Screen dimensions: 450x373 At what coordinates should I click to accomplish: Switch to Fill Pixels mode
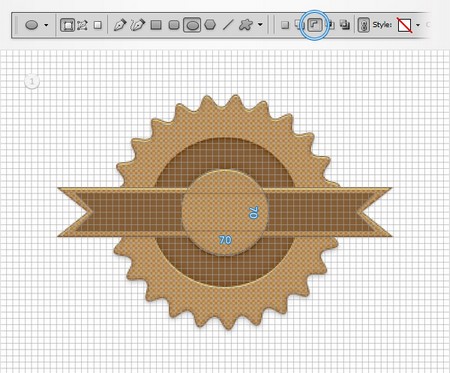pyautogui.click(x=98, y=25)
